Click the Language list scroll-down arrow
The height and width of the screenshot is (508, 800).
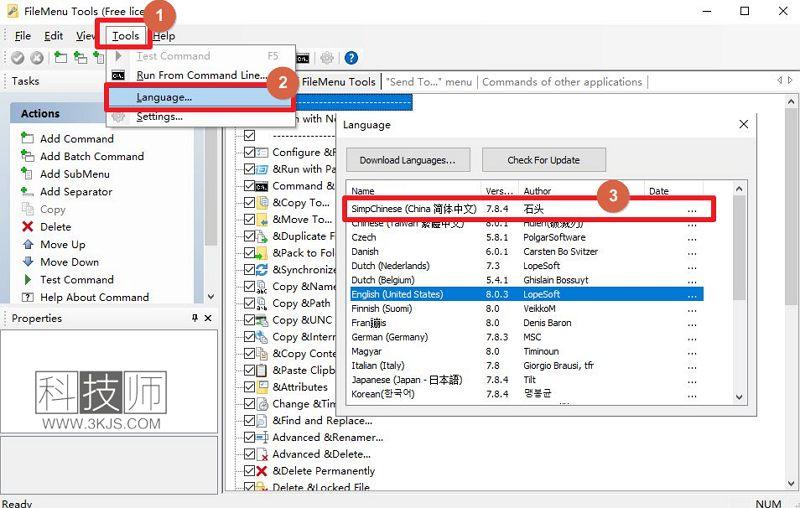[739, 397]
